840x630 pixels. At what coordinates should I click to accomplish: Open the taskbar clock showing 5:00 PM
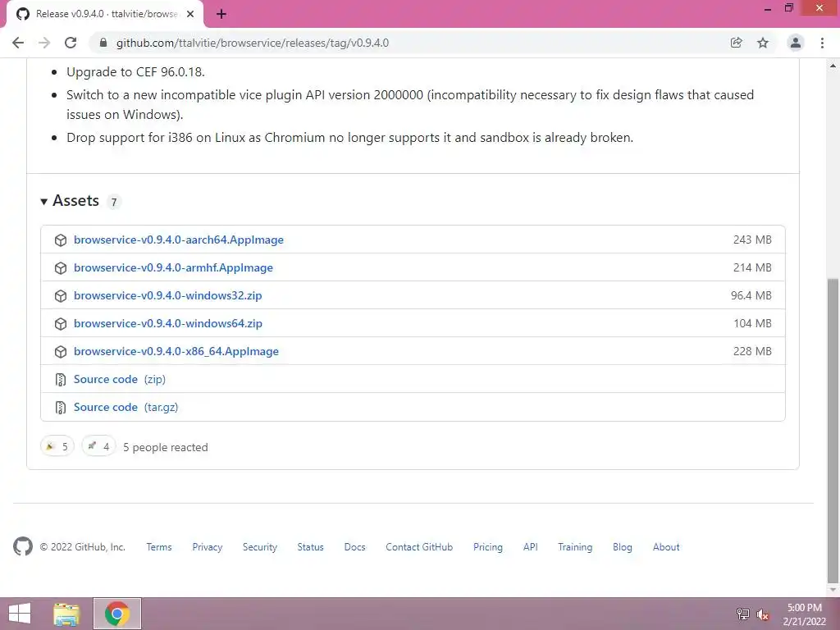(x=804, y=614)
